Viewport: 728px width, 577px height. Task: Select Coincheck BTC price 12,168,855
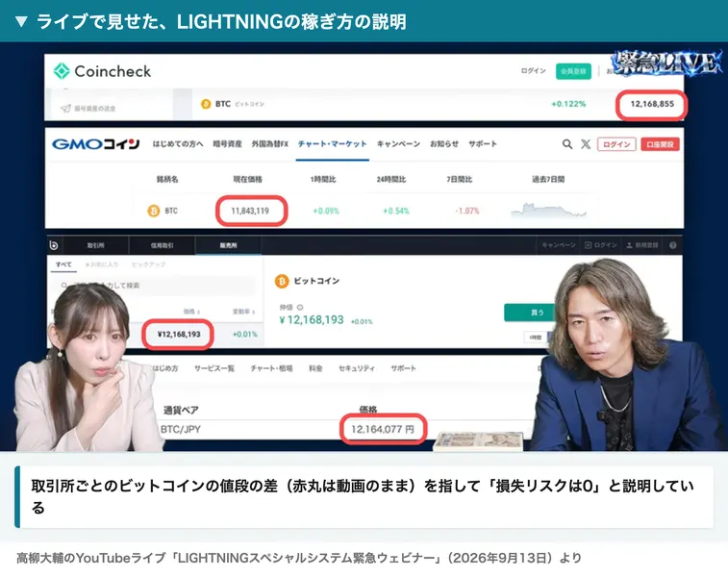[x=652, y=104]
